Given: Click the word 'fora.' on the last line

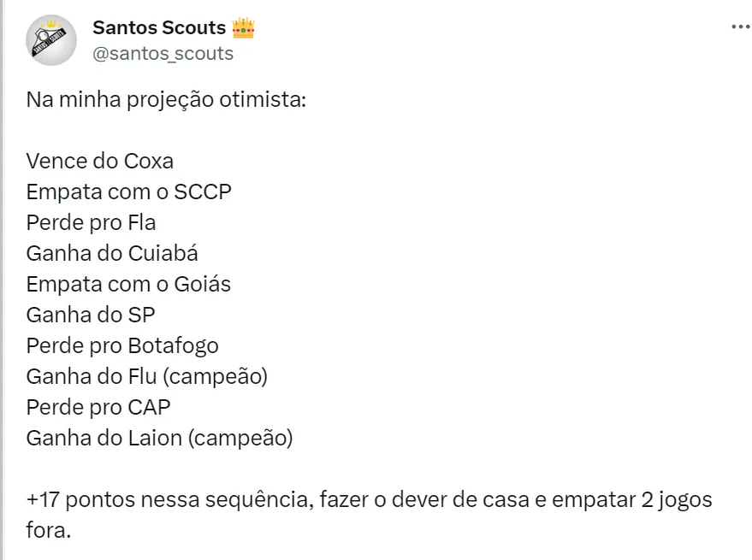Looking at the screenshot, I should 49,530.
